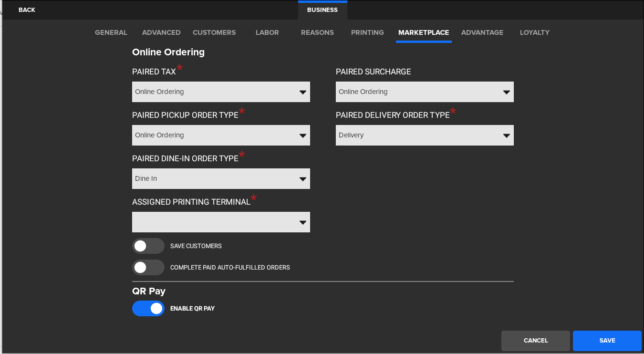Expand the Paired Surcharge dropdown
Screen dimensions: 644x354
425,92
